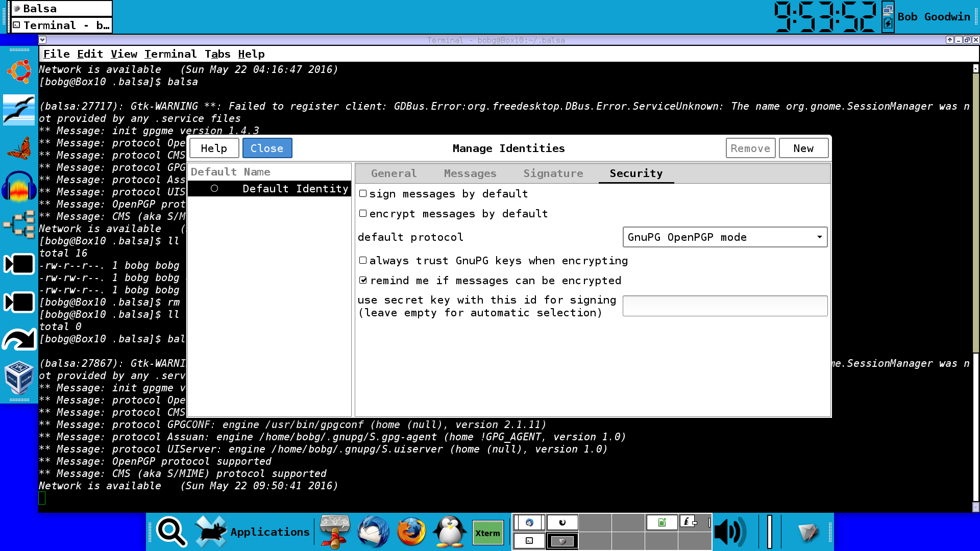Click the Default column header
This screenshot has width=980, height=551.
[213, 172]
